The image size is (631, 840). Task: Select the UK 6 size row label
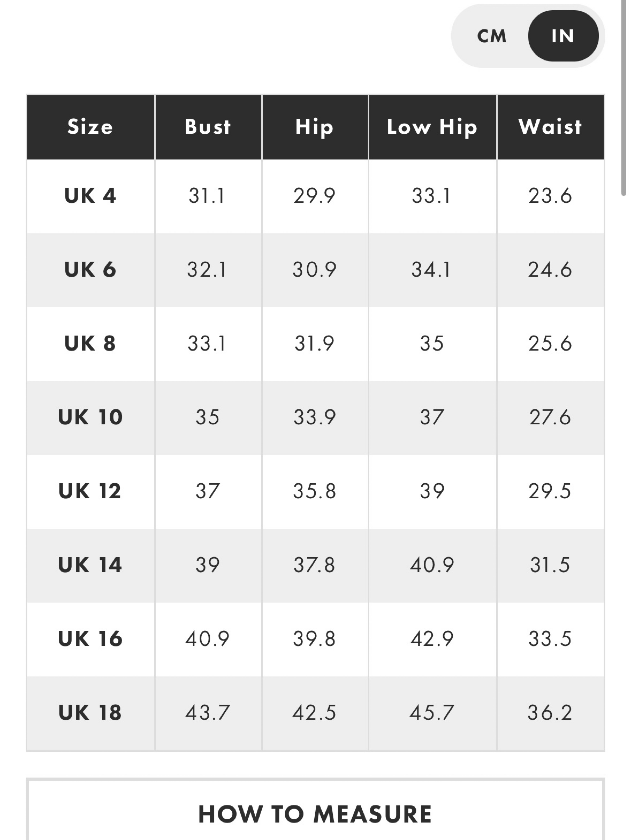point(90,270)
